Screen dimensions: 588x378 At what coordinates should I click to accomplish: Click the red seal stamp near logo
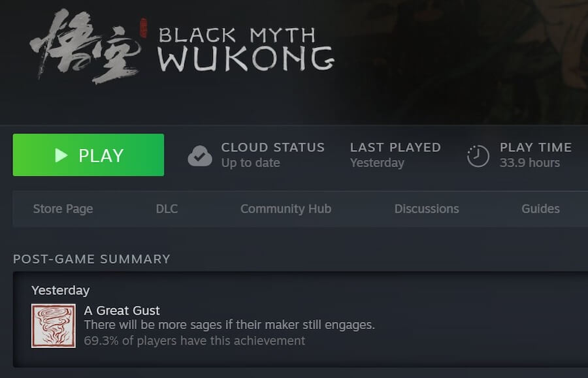click(143, 27)
